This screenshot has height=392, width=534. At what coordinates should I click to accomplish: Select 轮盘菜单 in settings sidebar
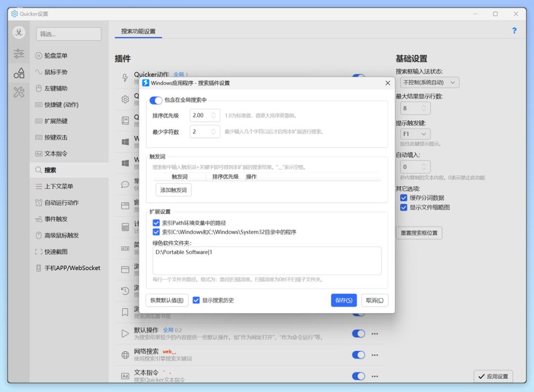pos(69,55)
